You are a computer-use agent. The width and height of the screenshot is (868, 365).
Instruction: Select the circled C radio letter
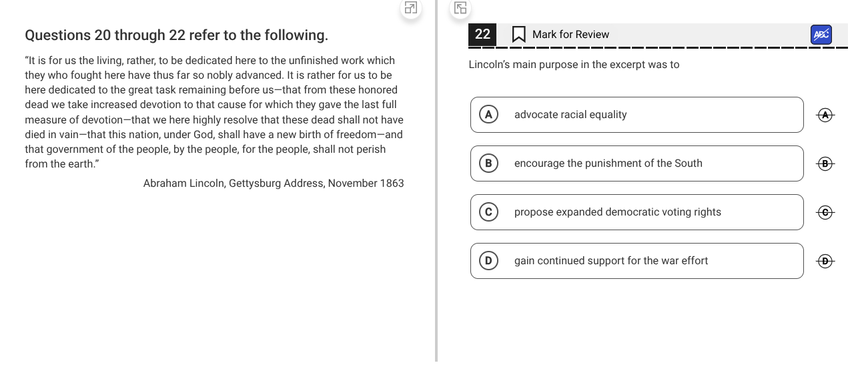click(488, 212)
